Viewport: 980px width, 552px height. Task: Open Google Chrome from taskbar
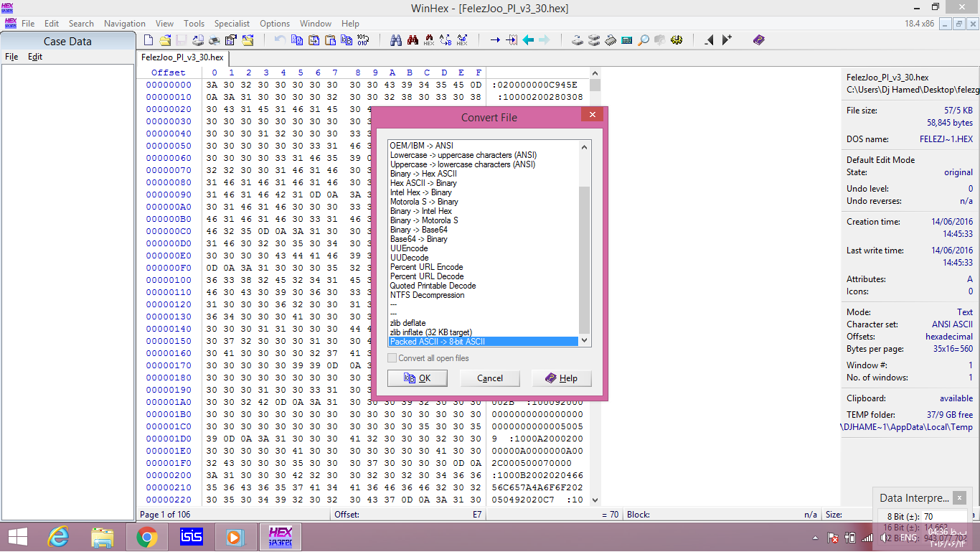click(147, 537)
